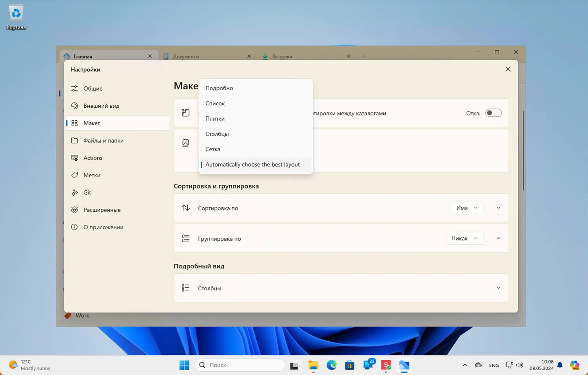Open the clock showing 10:08
Screen dimensions: 588x375
point(541,365)
